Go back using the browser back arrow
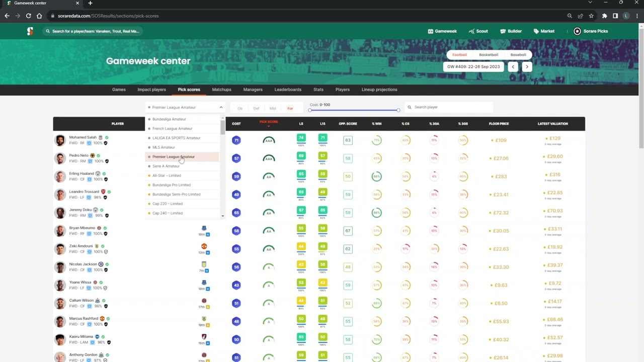This screenshot has height=362, width=644. [7, 16]
